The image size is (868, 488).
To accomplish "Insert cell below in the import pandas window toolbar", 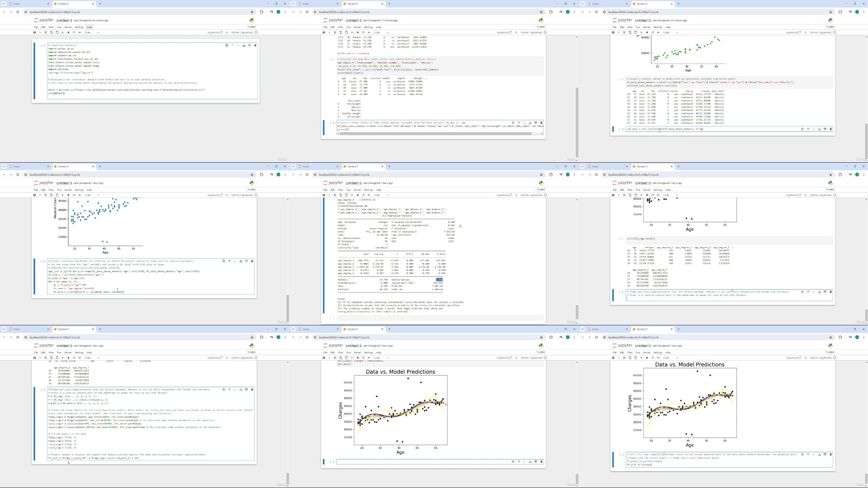I will click(x=40, y=32).
